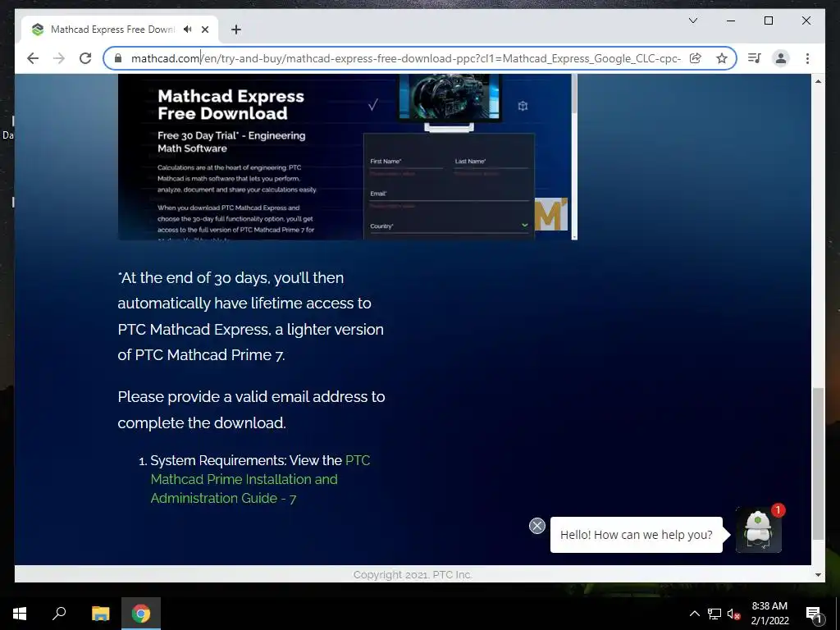Click the First Name field in form
Image resolution: width=840 pixels, height=630 pixels.
pos(406,162)
